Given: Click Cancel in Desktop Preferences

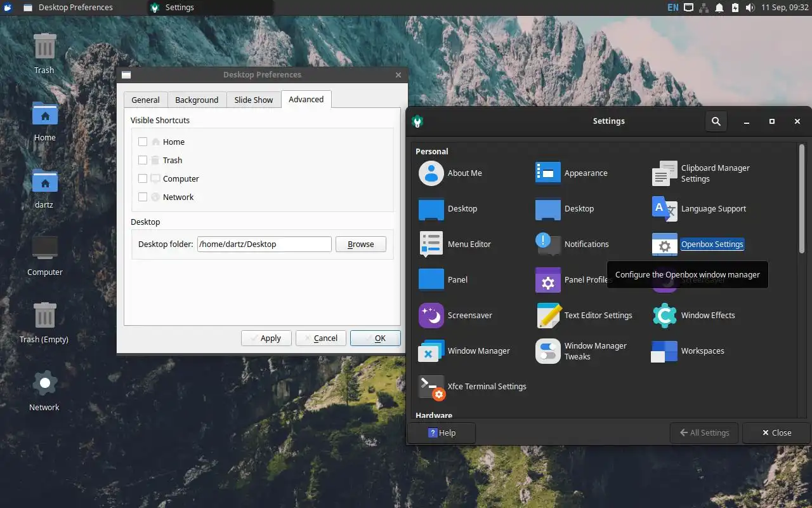Looking at the screenshot, I should (321, 338).
